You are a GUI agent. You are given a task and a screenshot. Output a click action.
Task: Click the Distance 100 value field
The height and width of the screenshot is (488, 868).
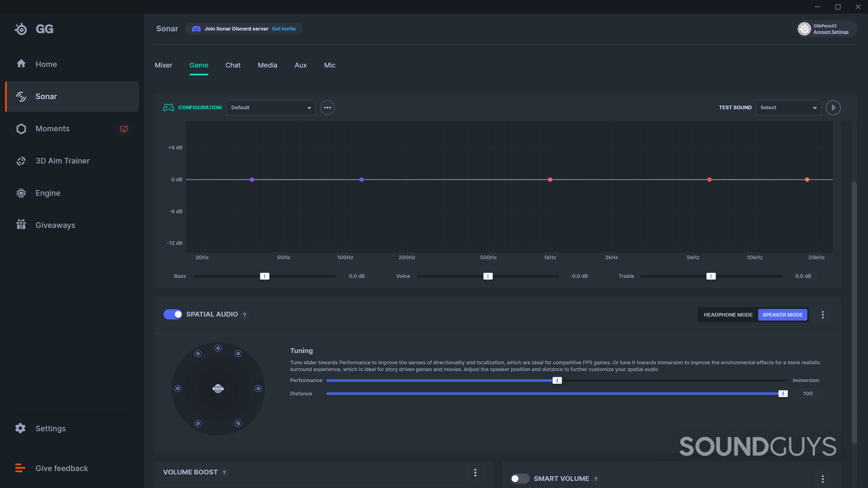point(807,394)
